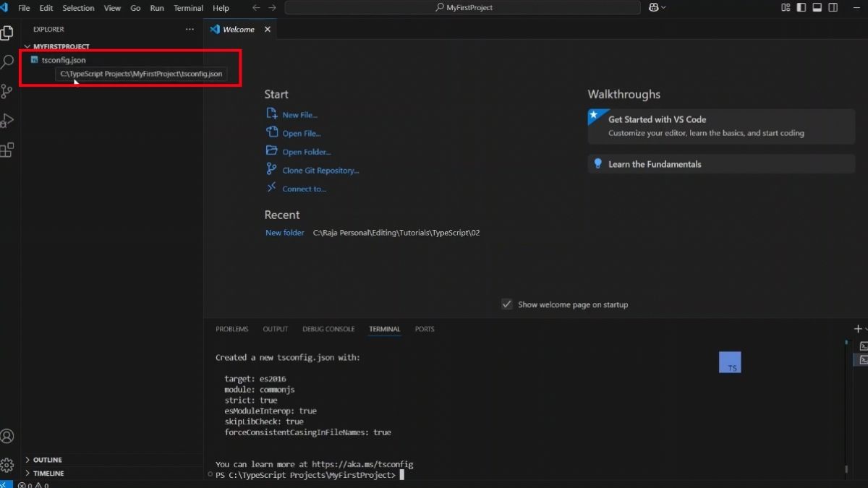
Task: Open the Help menu
Action: point(221,8)
